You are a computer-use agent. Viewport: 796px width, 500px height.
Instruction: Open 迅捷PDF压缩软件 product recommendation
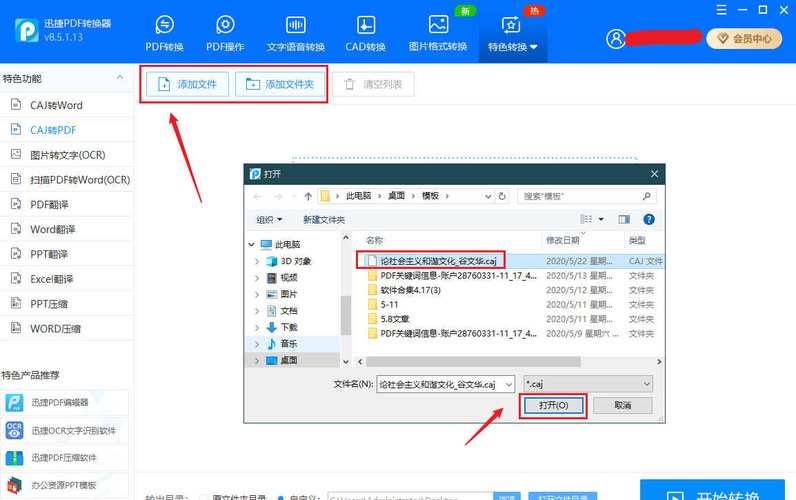64,458
